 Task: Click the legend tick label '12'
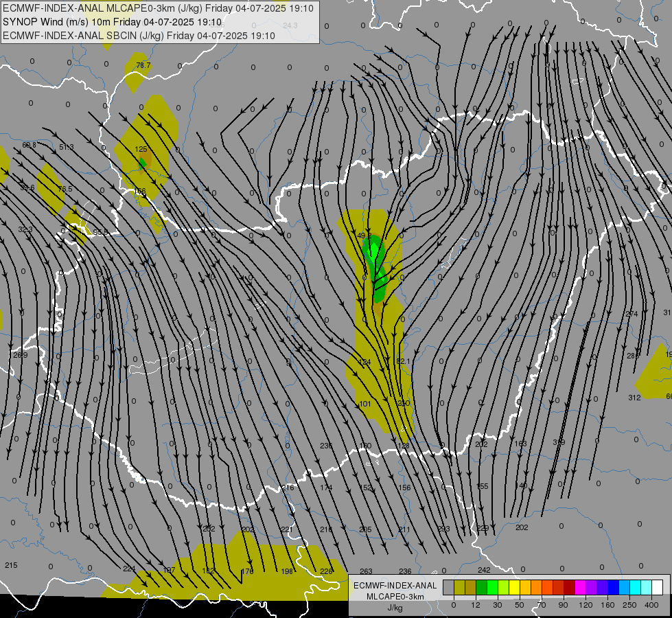(x=475, y=605)
